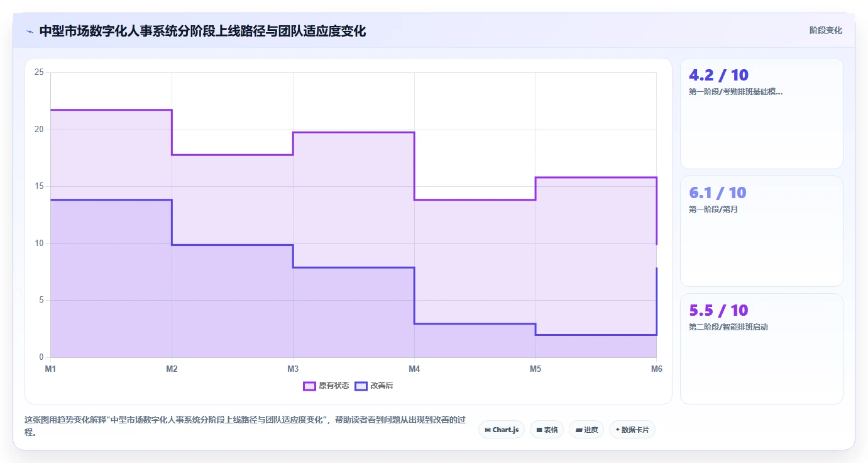The height and width of the screenshot is (463, 868).
Task: Click the 数据卡片 tag chip
Action: [x=632, y=430]
